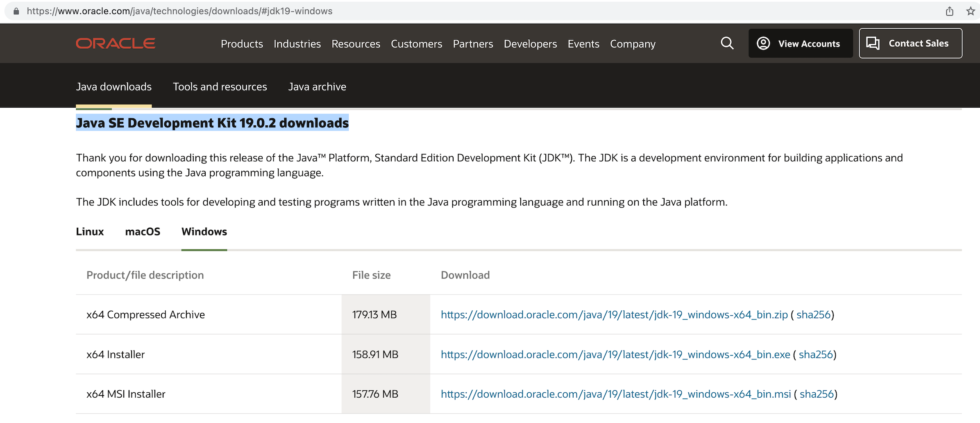The image size is (980, 423).
Task: Open the Industries menu
Action: click(x=297, y=44)
